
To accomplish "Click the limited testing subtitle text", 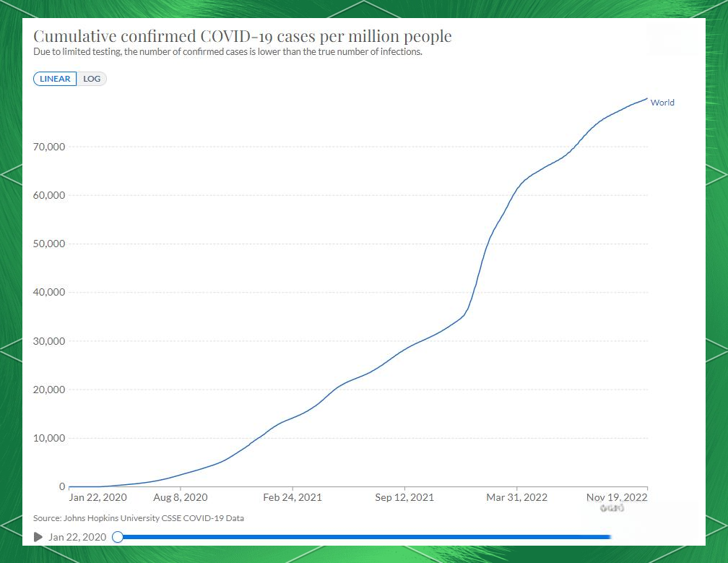I will click(227, 53).
